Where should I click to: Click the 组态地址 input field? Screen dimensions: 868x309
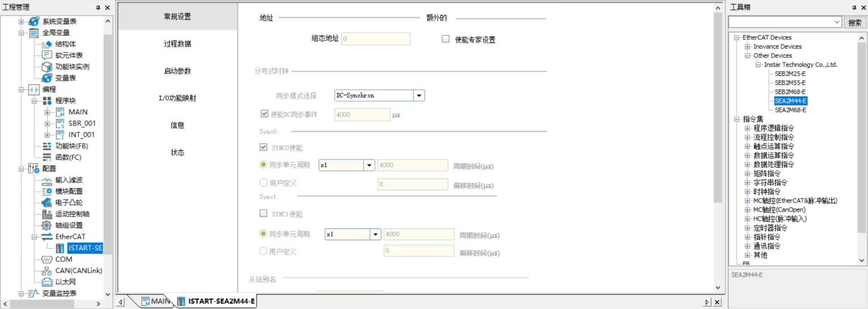[375, 39]
